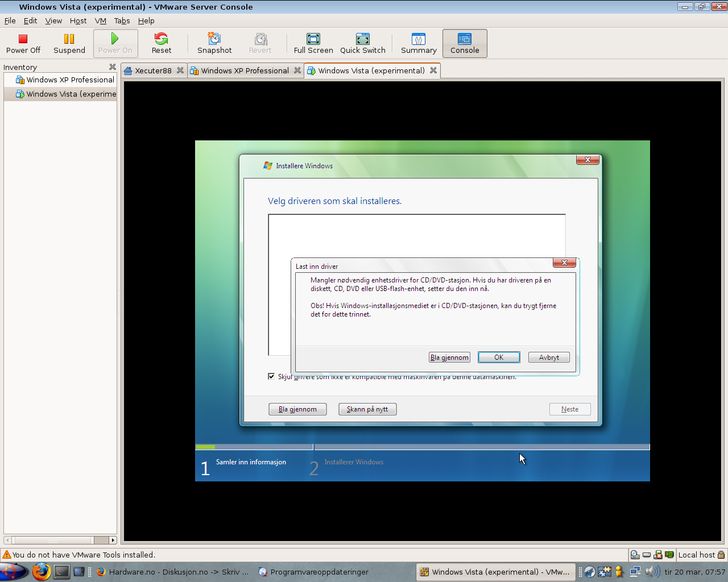Take a Snapshot of the VM
The width and height of the screenshot is (728, 582).
tap(214, 44)
